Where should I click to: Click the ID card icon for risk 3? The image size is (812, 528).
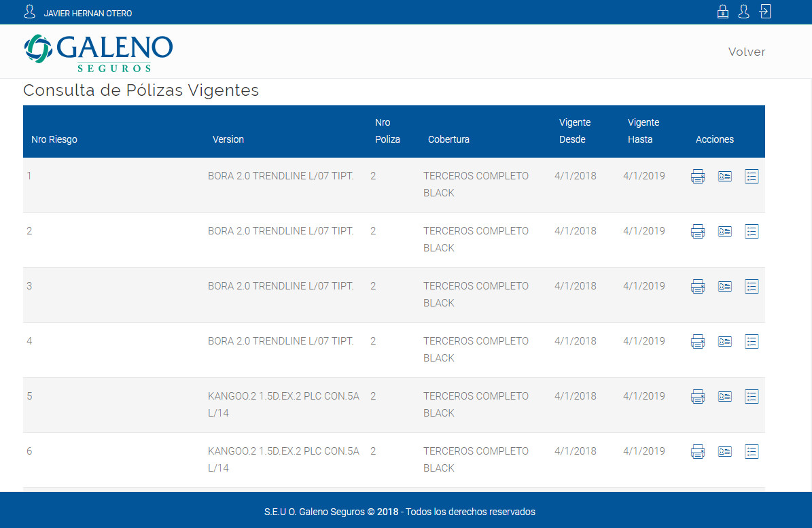724,286
